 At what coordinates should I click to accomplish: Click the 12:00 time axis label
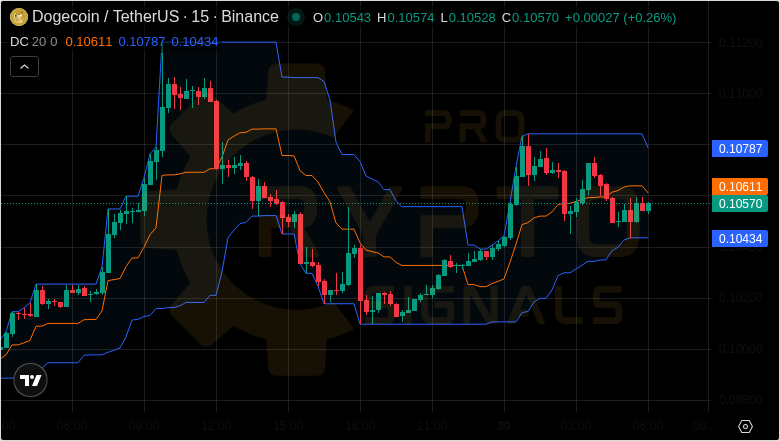pos(216,427)
